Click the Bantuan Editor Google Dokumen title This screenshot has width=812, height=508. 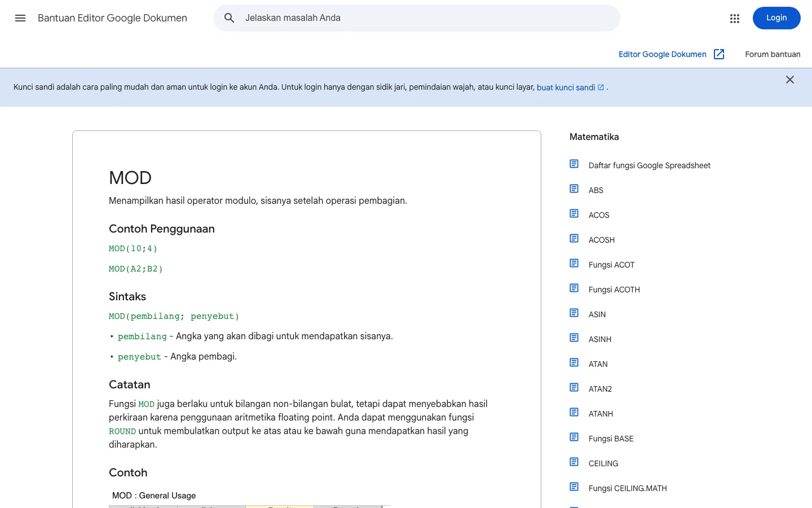(x=112, y=18)
